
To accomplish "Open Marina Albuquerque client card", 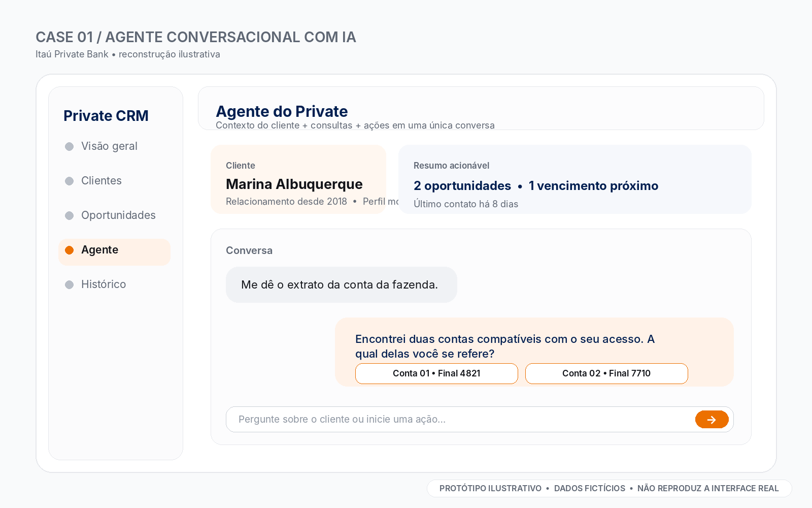I will pos(298,179).
